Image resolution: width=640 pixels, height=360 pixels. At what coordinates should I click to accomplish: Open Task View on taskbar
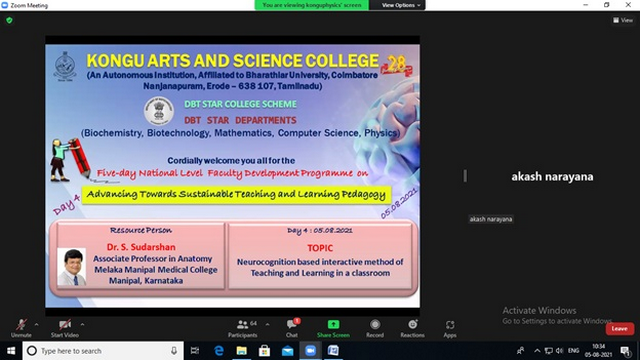tap(195, 351)
